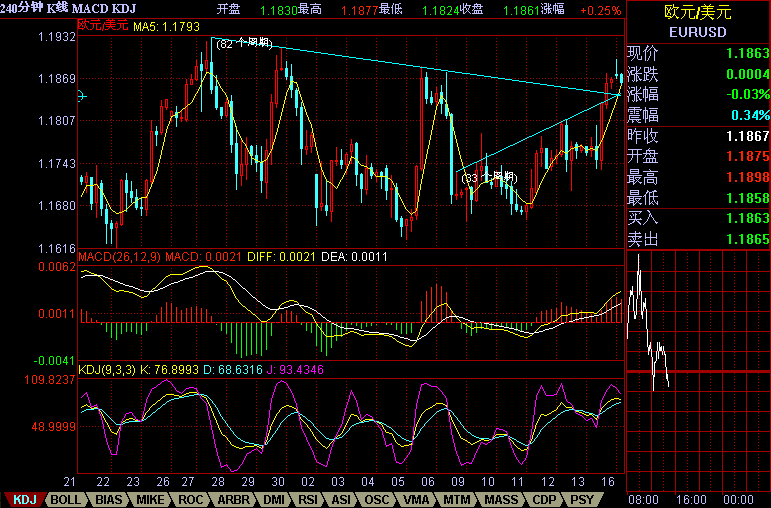Switch to the DMI indicator tab
The width and height of the screenshot is (771, 508).
point(274,500)
